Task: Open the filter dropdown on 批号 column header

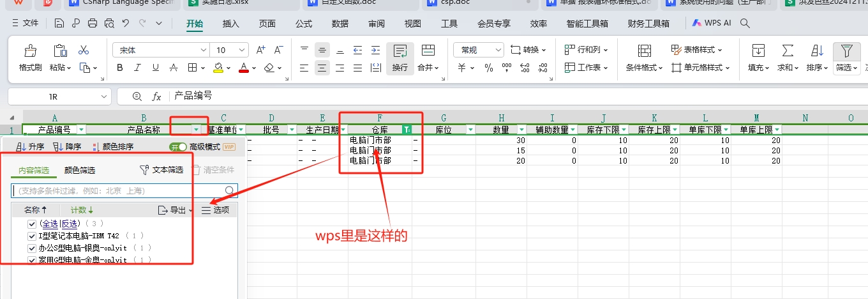Action: click(292, 130)
